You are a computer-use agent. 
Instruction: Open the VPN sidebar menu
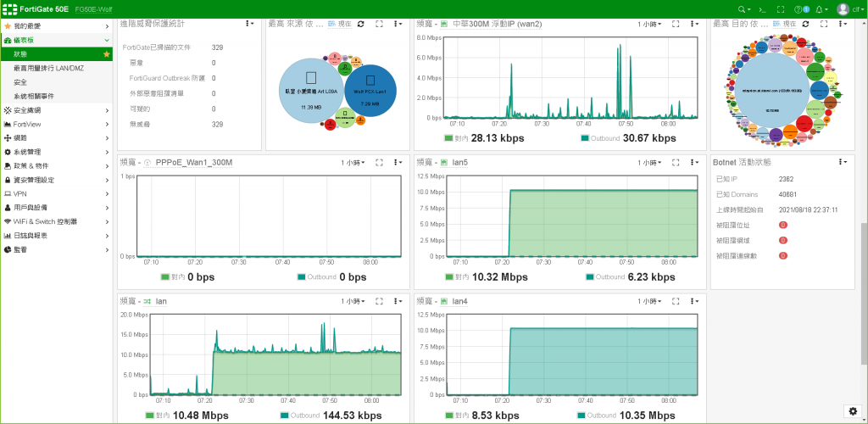[56, 193]
